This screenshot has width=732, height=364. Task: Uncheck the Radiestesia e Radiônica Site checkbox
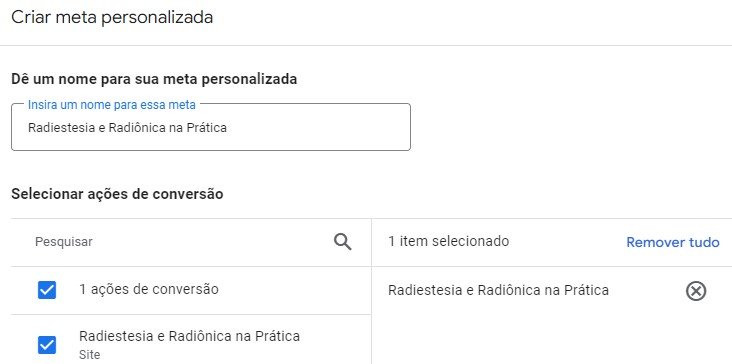point(47,345)
